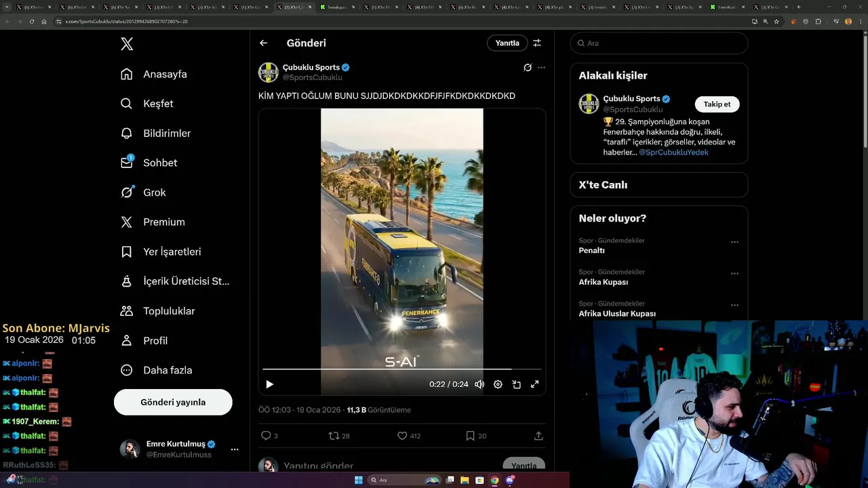This screenshot has width=868, height=488.
Task: Open Çubuklu Sports profile from post author name
Action: (x=311, y=67)
